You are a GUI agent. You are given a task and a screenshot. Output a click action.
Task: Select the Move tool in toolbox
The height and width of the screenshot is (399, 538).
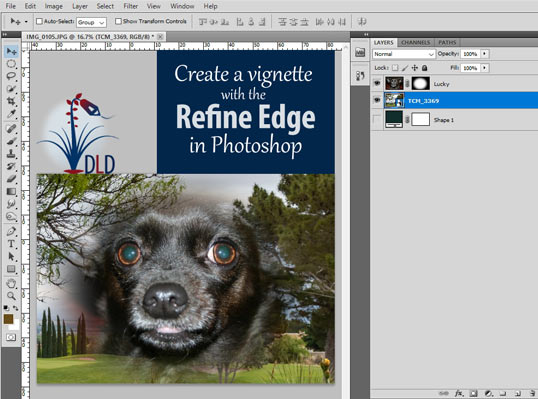(x=11, y=51)
